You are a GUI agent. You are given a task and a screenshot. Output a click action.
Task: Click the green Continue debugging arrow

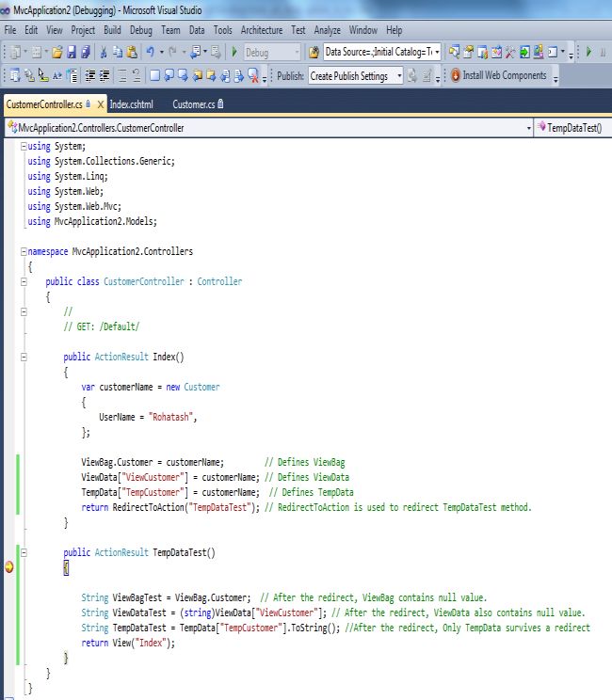click(x=589, y=53)
